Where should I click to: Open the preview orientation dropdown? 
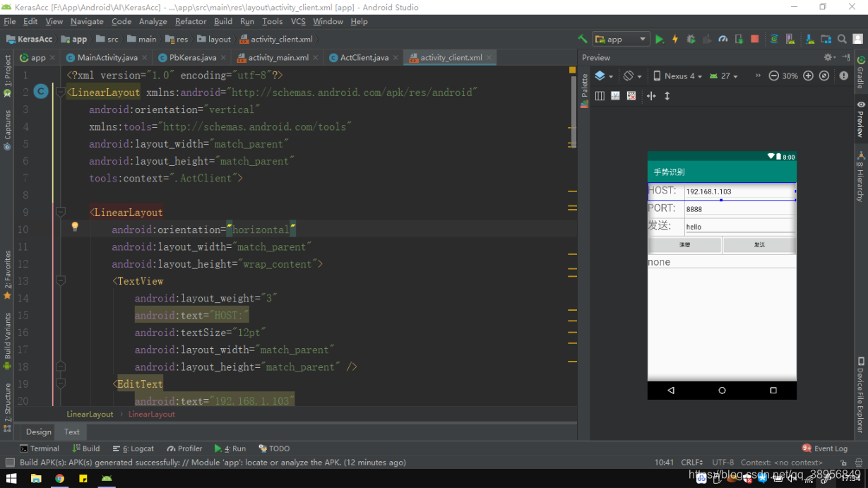coord(632,76)
